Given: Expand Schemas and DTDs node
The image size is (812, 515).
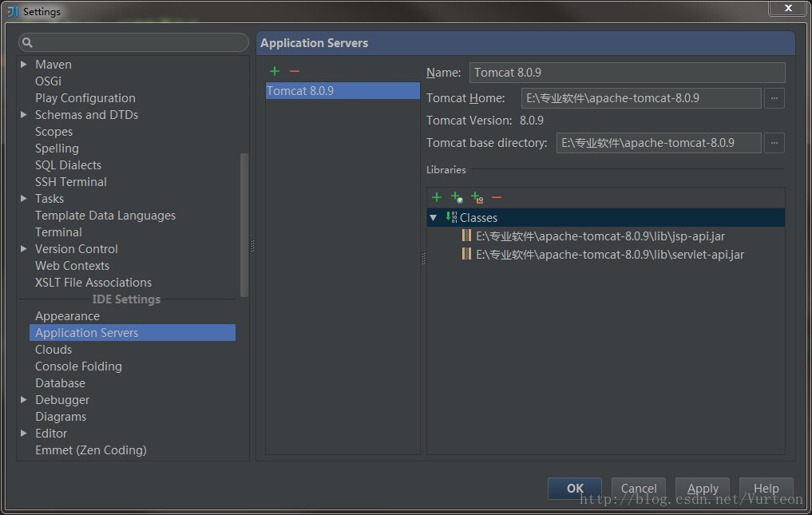Looking at the screenshot, I should click(24, 114).
